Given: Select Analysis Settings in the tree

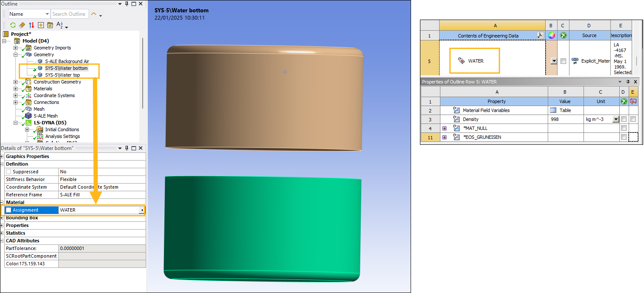Looking at the screenshot, I should click(x=63, y=136).
